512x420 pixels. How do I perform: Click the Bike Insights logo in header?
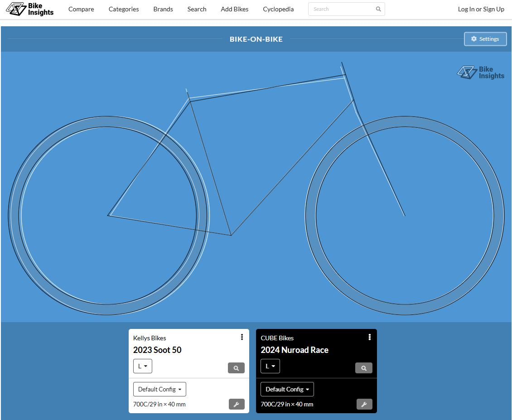(30, 9)
